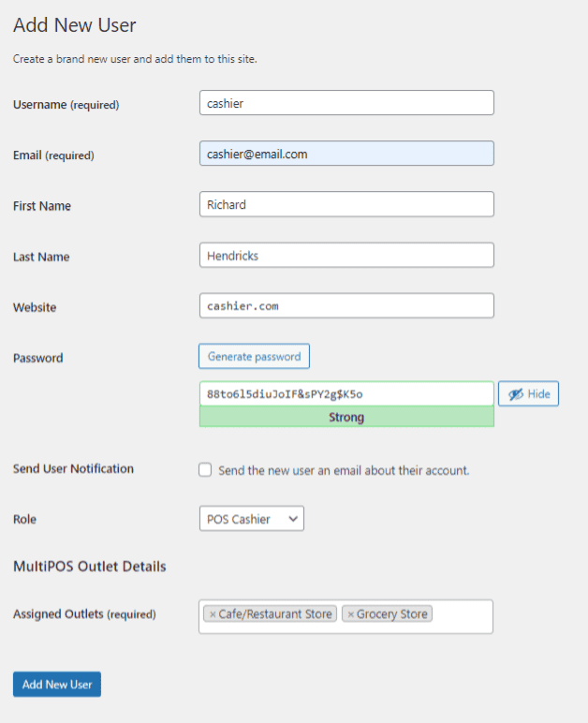Click the 'Send the new user an email' label
The height and width of the screenshot is (723, 588).
344,470
